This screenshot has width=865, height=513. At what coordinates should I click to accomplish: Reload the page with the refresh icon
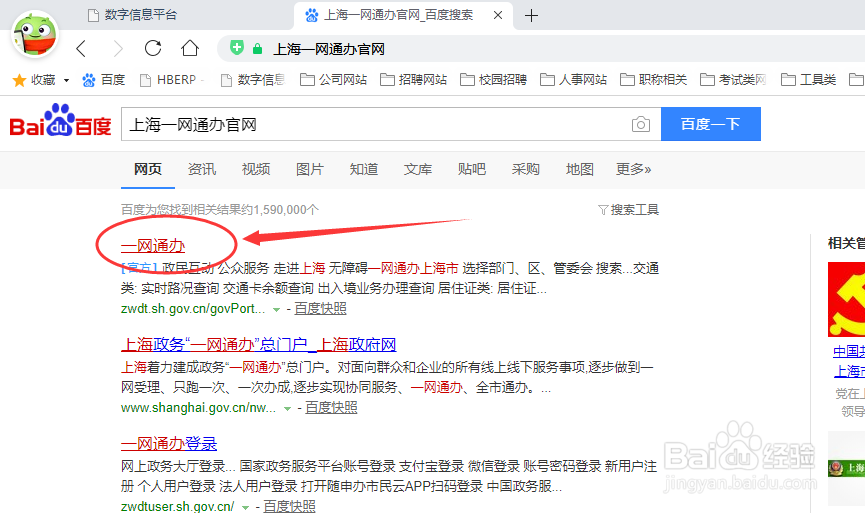[x=153, y=49]
